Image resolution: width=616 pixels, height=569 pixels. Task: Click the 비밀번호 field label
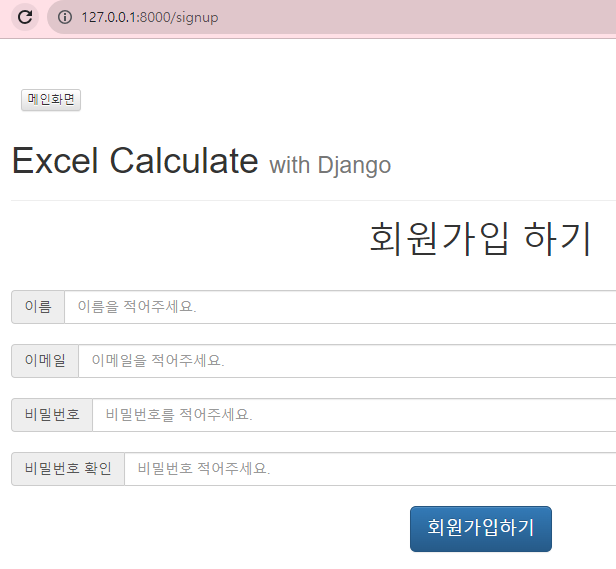coord(52,415)
